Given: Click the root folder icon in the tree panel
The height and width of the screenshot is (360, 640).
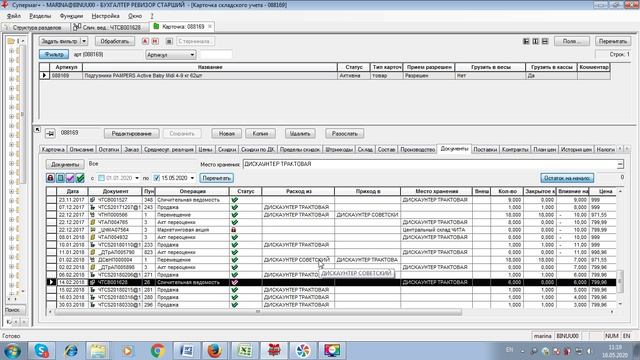Looking at the screenshot, I should [x=11, y=41].
